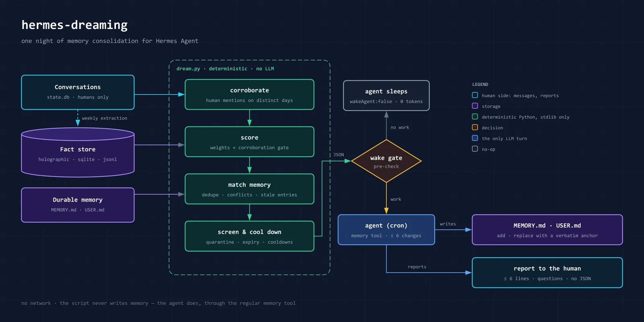Screen dimensions: 644x322
Task: Click the cyan human side legend swatch
Action: pyautogui.click(x=475, y=95)
